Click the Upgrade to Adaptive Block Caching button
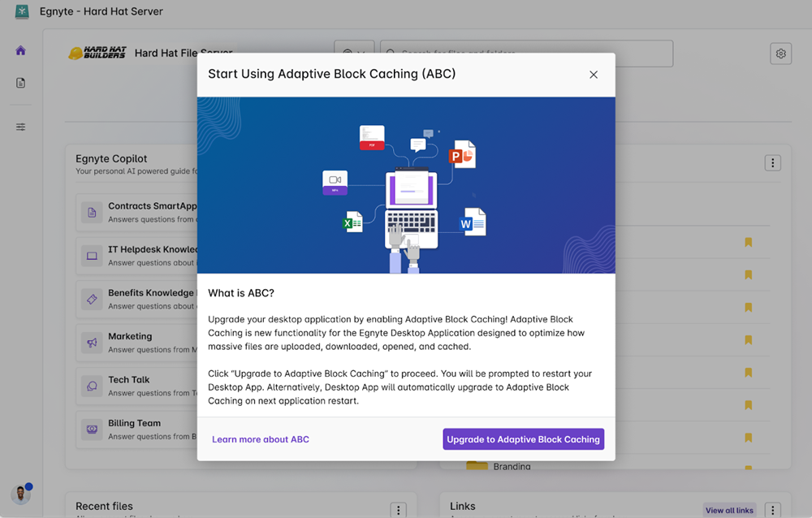The height and width of the screenshot is (518, 812). coord(523,439)
